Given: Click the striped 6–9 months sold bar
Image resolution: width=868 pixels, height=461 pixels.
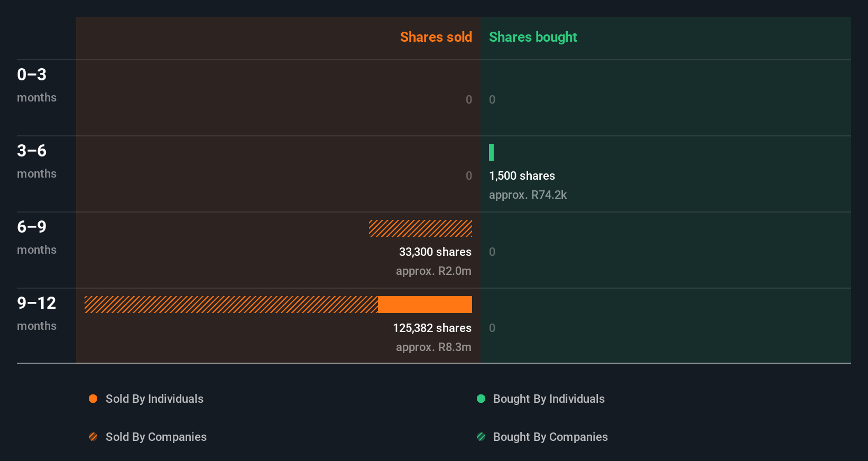Looking at the screenshot, I should point(420,228).
